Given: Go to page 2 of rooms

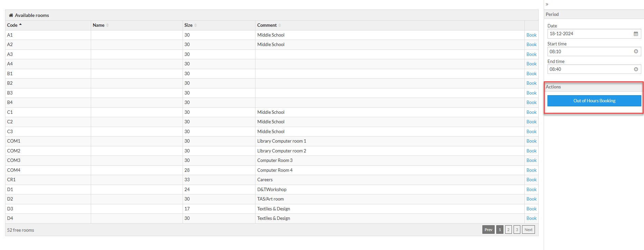Looking at the screenshot, I should [x=508, y=230].
